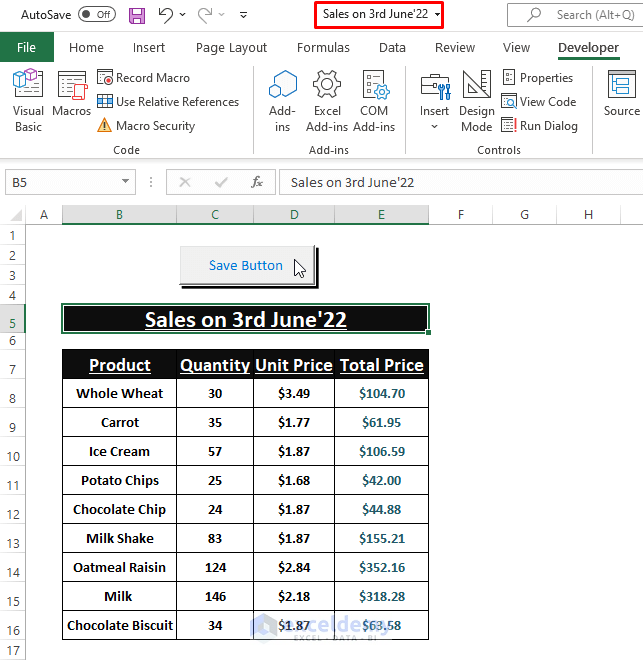
Task: Toggle the AutoSave switch
Action: [97, 15]
